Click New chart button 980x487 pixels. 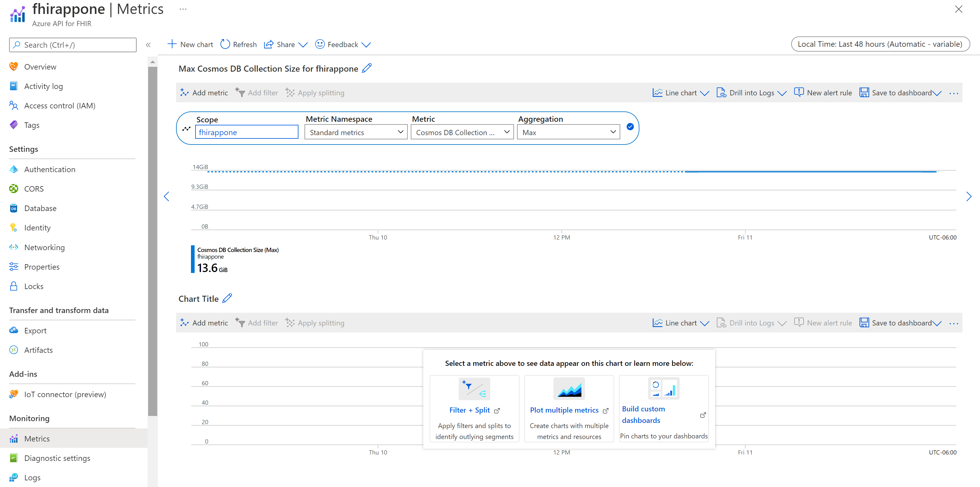pyautogui.click(x=190, y=45)
